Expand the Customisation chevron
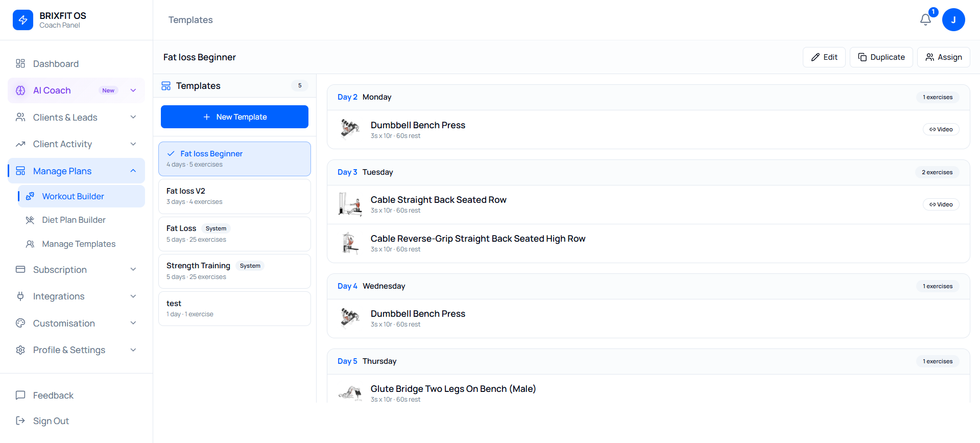The image size is (980, 443). coord(133,323)
